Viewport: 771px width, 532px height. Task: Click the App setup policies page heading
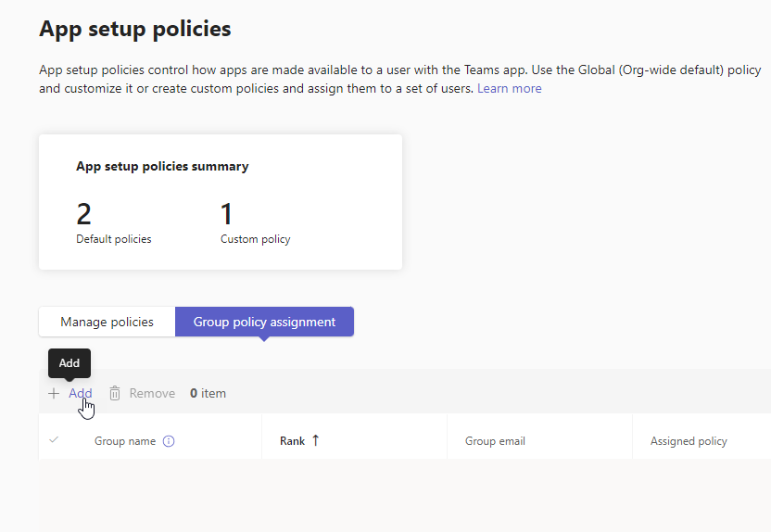pos(135,29)
